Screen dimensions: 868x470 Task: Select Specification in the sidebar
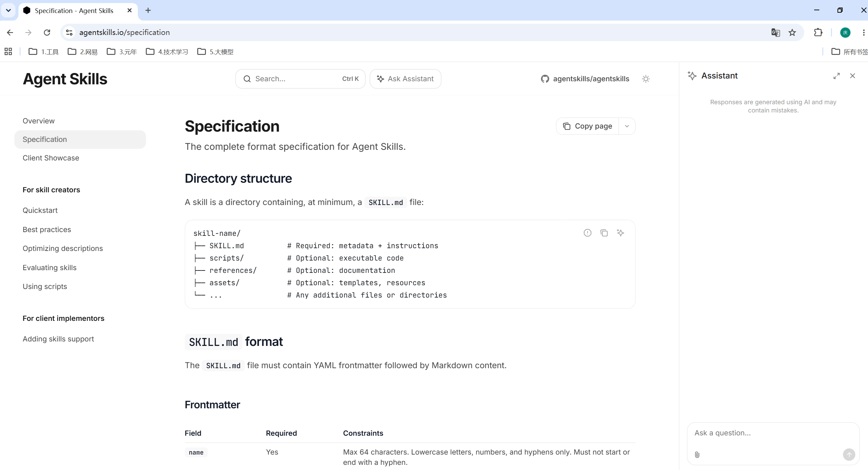click(x=80, y=140)
